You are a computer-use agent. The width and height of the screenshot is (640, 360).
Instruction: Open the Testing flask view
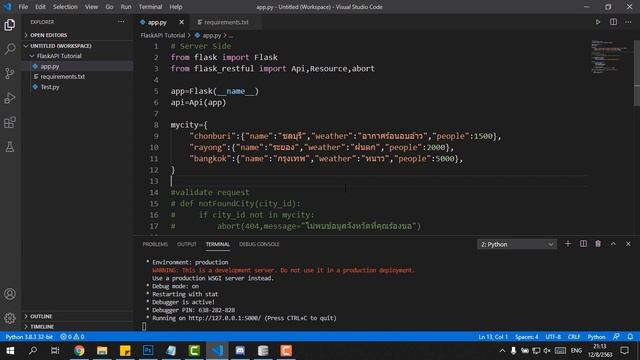tap(10, 147)
